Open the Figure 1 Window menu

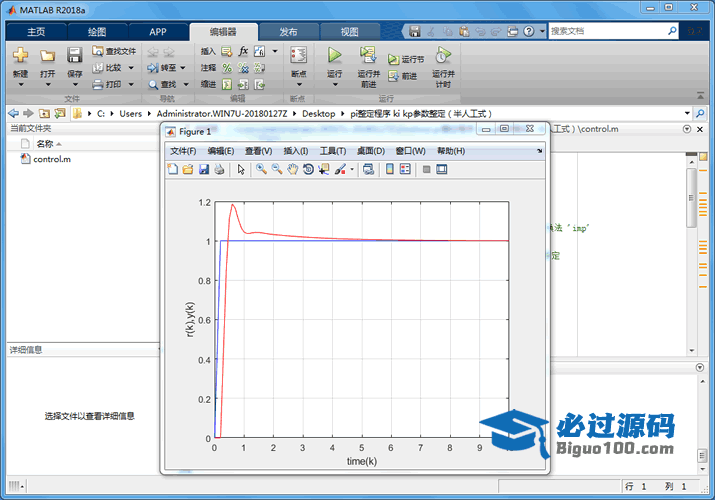click(410, 151)
